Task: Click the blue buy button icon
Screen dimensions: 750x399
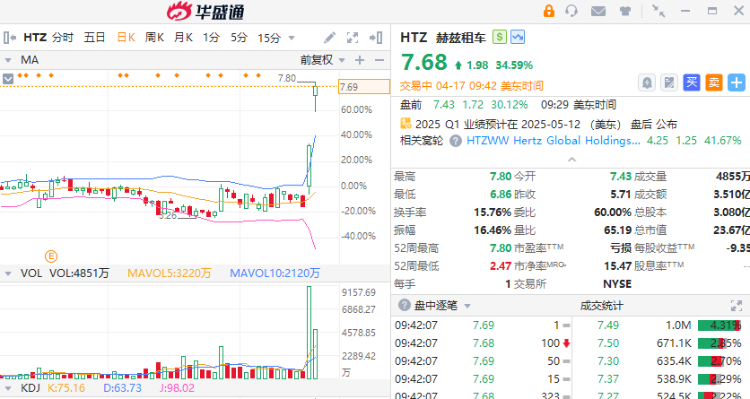Action: (691, 83)
